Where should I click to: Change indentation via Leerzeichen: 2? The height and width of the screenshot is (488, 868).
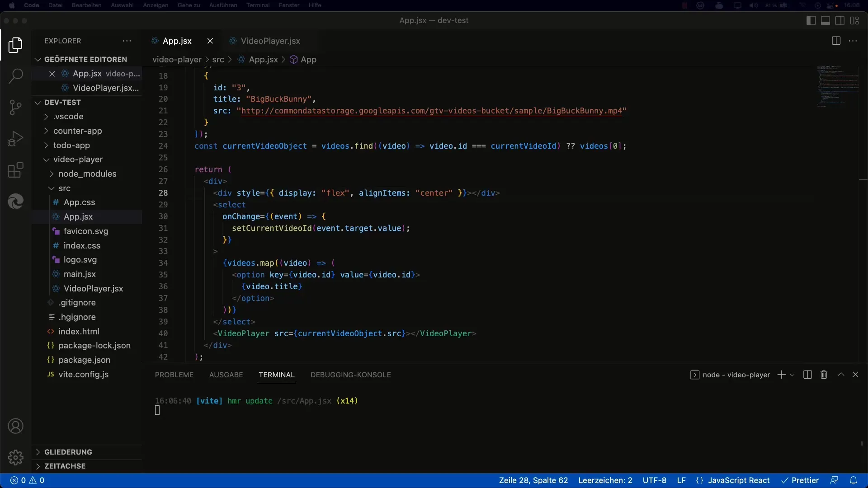605,480
